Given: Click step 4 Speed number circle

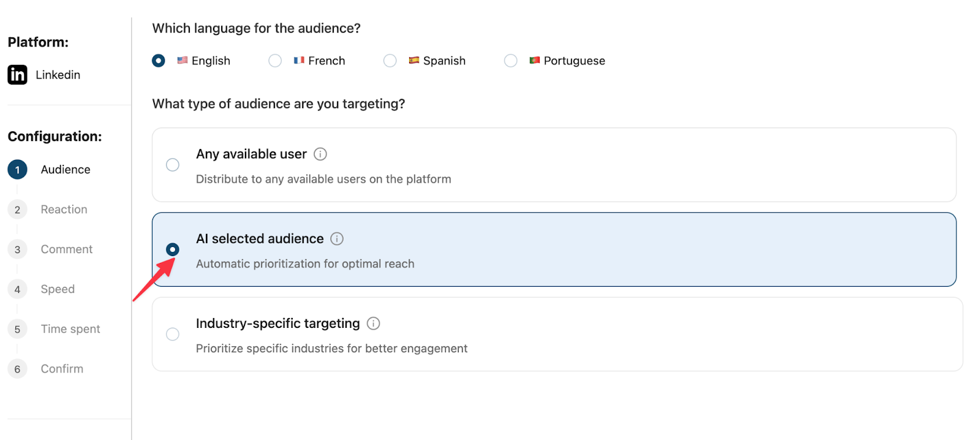Looking at the screenshot, I should [x=17, y=289].
